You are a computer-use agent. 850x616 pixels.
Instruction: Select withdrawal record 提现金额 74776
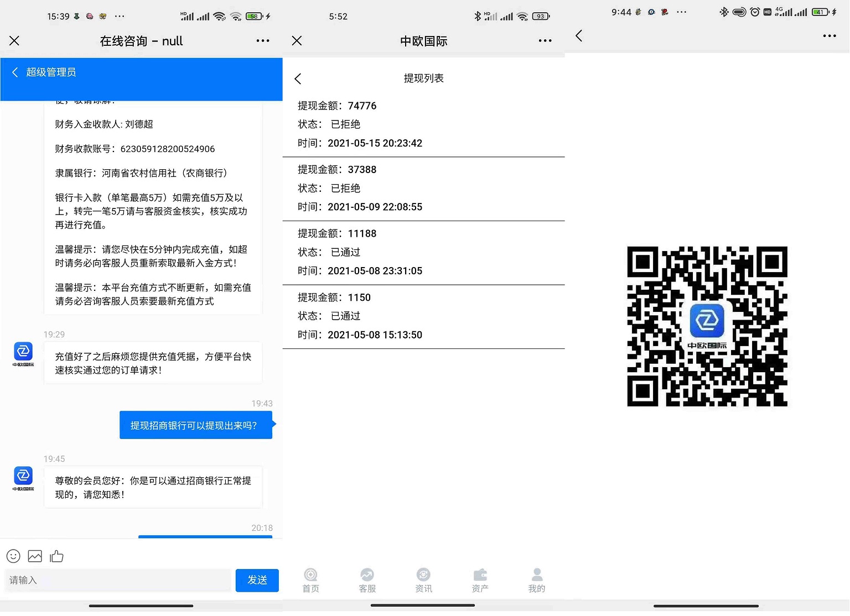[x=424, y=125]
